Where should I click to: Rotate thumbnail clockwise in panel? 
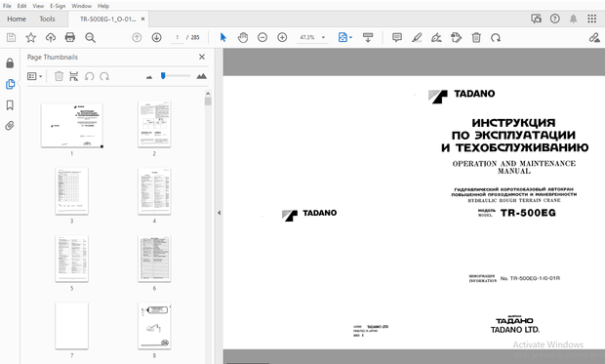point(104,76)
